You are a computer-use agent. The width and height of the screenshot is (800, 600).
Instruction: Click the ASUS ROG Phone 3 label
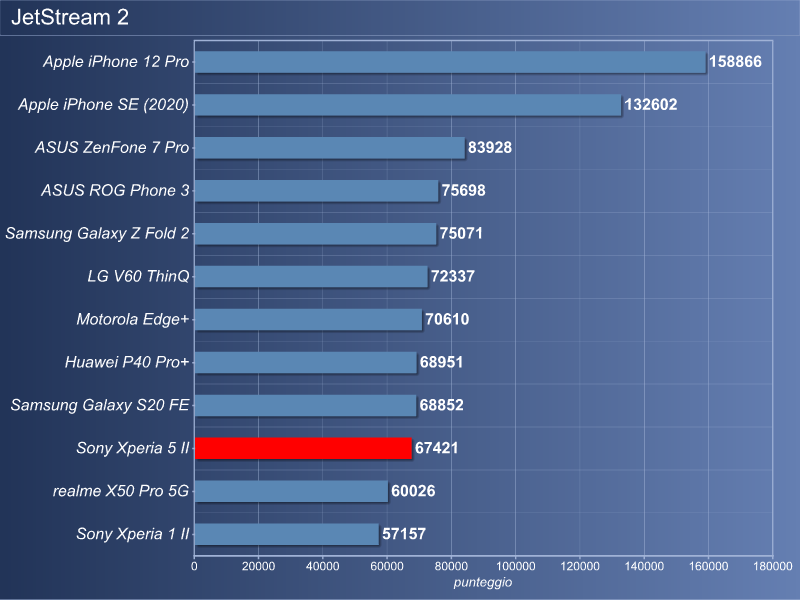click(x=115, y=190)
